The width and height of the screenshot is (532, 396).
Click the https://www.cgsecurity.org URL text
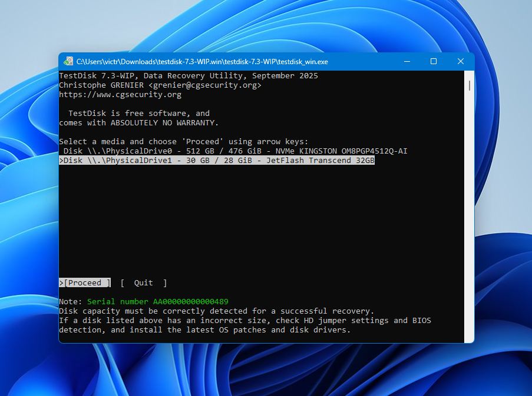[120, 95]
